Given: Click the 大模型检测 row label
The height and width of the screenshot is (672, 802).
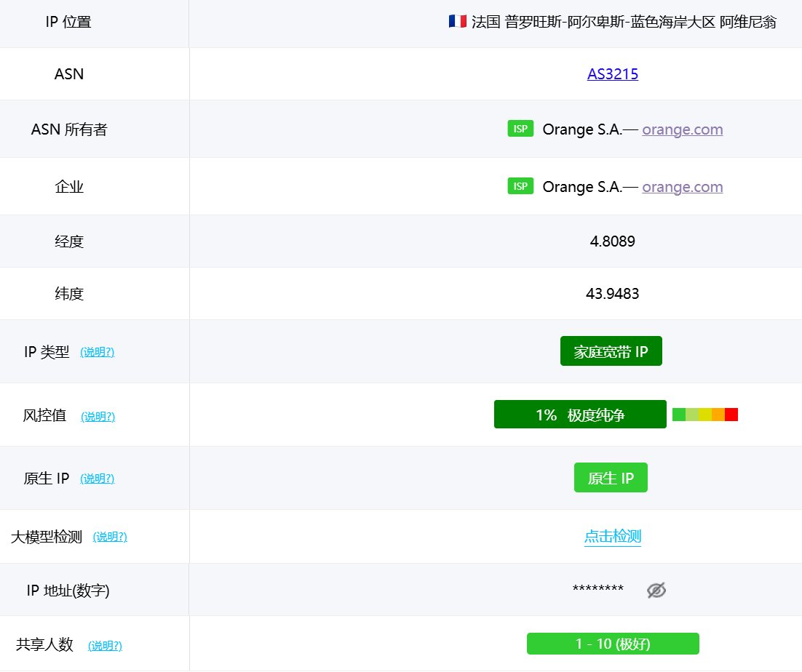Looking at the screenshot, I should [47, 537].
